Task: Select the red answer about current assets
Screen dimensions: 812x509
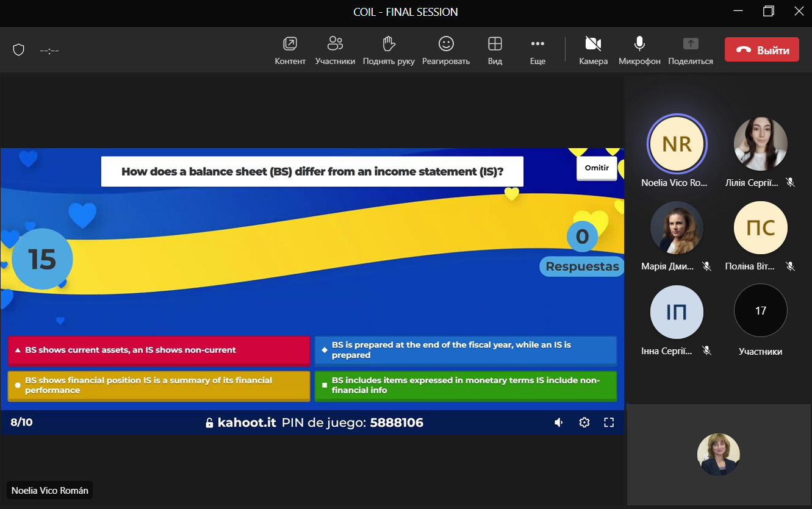Action: point(159,351)
